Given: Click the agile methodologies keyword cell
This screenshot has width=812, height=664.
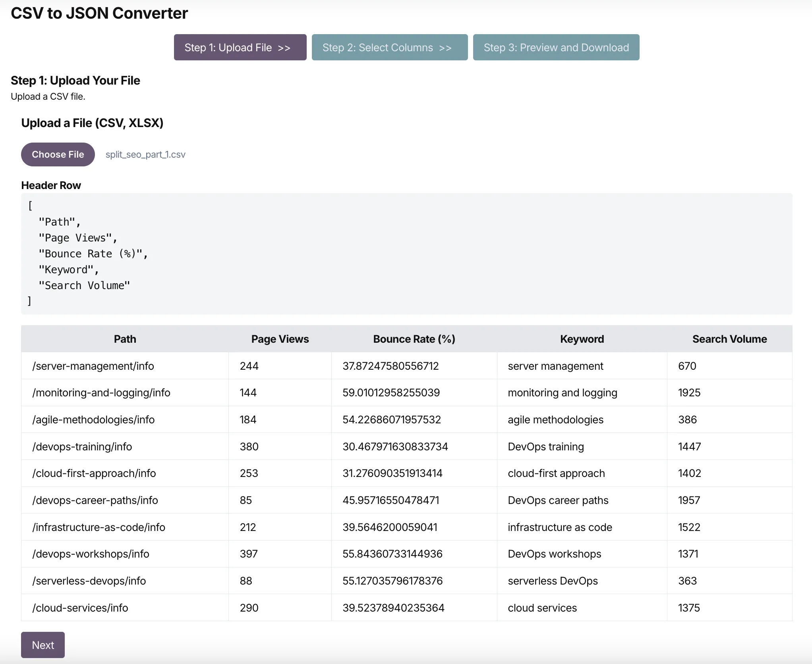Looking at the screenshot, I should [x=555, y=419].
